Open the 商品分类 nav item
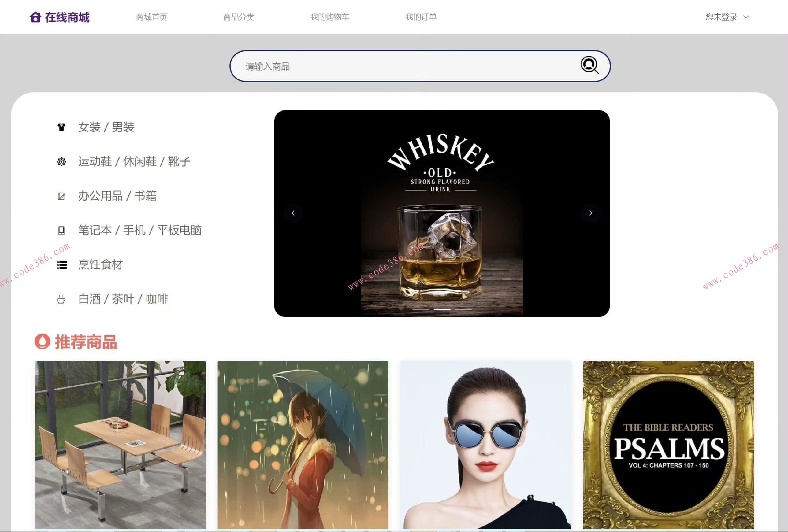Image resolution: width=788 pixels, height=532 pixels. coord(239,17)
